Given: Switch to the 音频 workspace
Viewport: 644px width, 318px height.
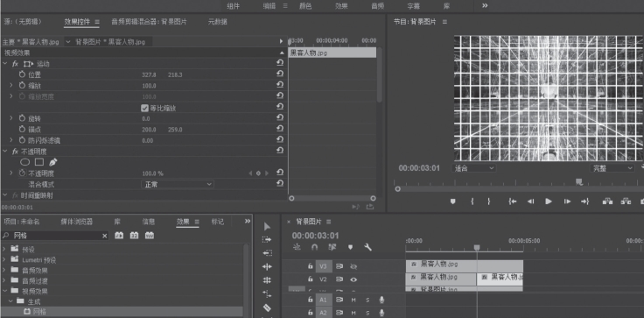Looking at the screenshot, I should click(378, 6).
